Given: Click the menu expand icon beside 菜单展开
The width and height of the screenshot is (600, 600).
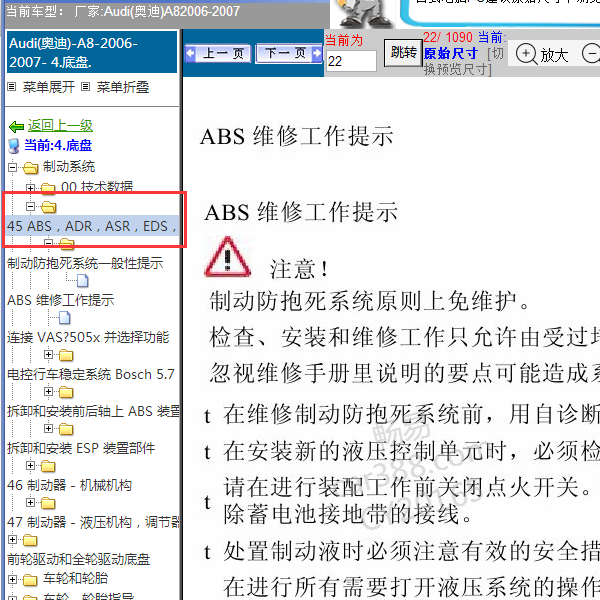Looking at the screenshot, I should [x=12, y=87].
